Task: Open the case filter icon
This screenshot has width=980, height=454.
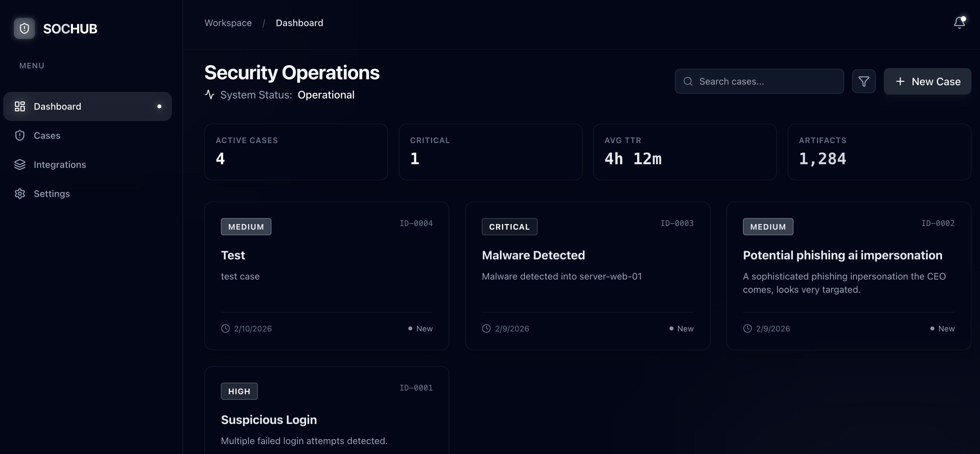Action: 864,81
